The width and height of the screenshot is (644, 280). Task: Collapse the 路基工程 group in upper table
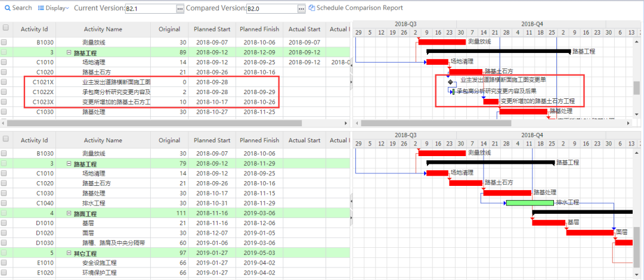[x=69, y=52]
